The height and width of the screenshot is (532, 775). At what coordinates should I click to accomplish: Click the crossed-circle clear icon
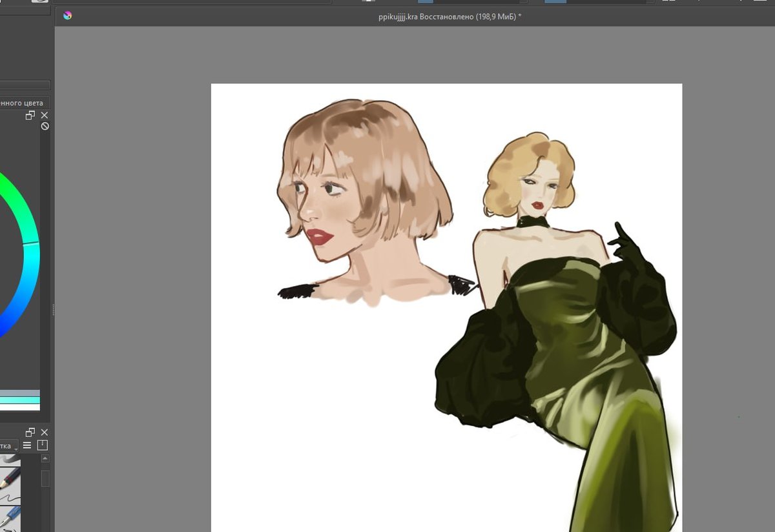click(x=45, y=126)
